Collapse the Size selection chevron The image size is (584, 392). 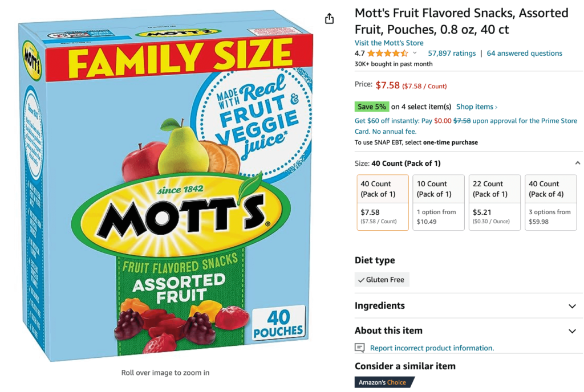pyautogui.click(x=578, y=164)
